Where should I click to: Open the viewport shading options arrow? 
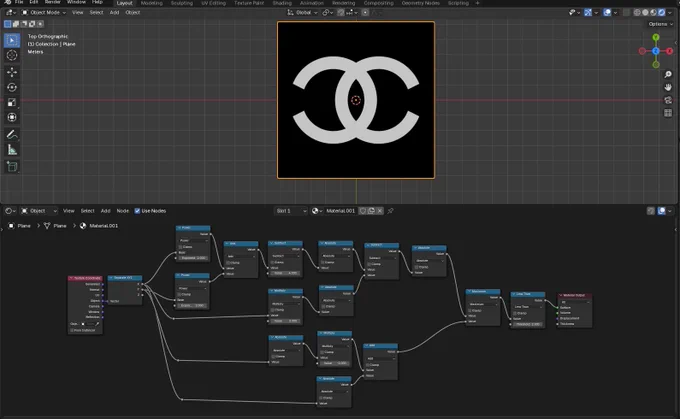(670, 13)
